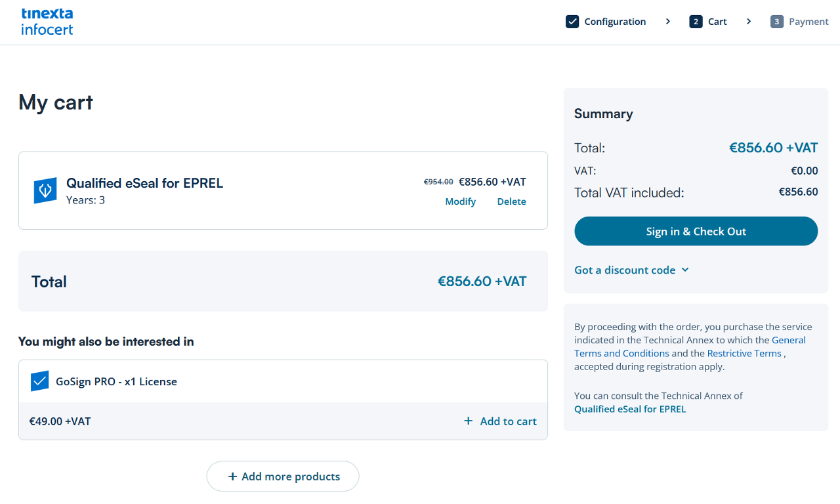840x504 pixels.
Task: Delete the Qualified eSeal for EPREL item
Action: tap(511, 201)
